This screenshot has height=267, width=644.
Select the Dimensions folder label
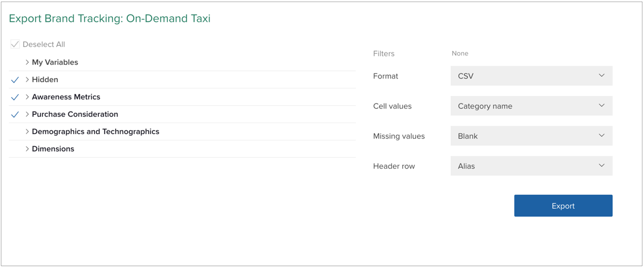tap(53, 149)
